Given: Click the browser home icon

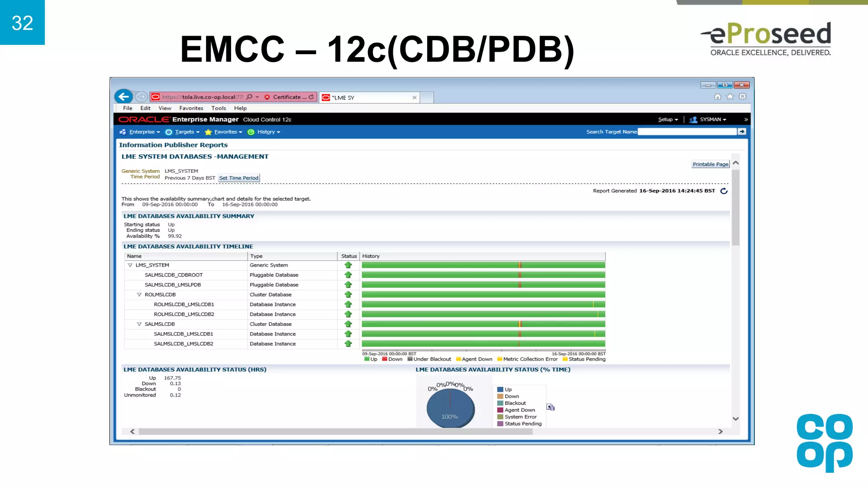Looking at the screenshot, I should click(x=718, y=97).
